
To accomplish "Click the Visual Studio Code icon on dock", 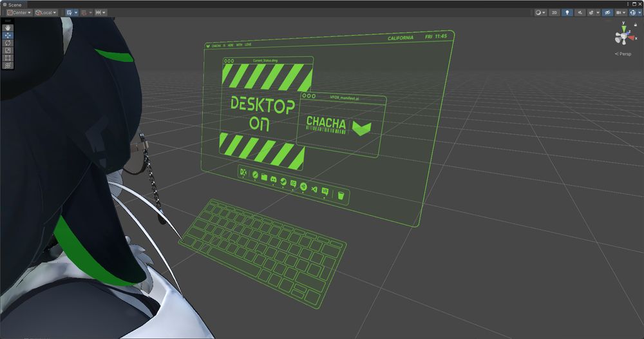I will click(314, 189).
